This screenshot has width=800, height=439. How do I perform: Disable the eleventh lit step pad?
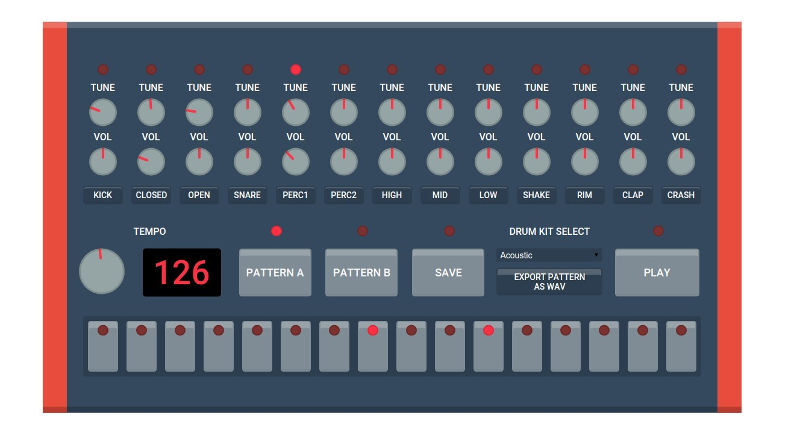coord(488,346)
